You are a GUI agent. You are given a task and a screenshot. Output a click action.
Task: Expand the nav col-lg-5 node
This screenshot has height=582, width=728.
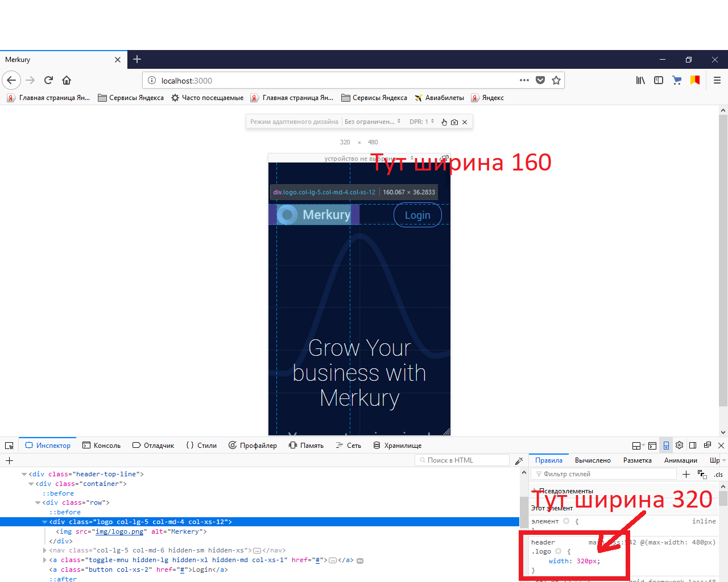(x=45, y=550)
